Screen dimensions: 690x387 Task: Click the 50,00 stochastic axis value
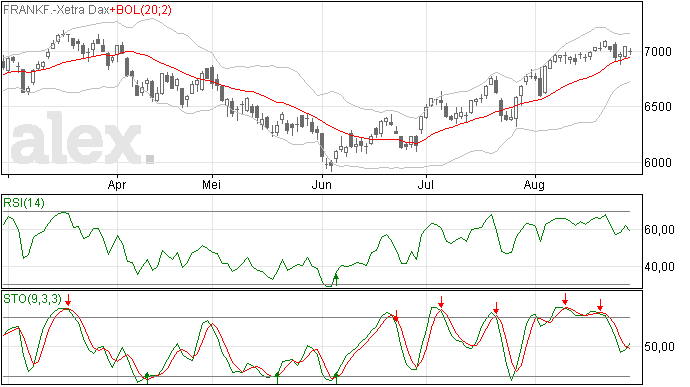tap(659, 347)
